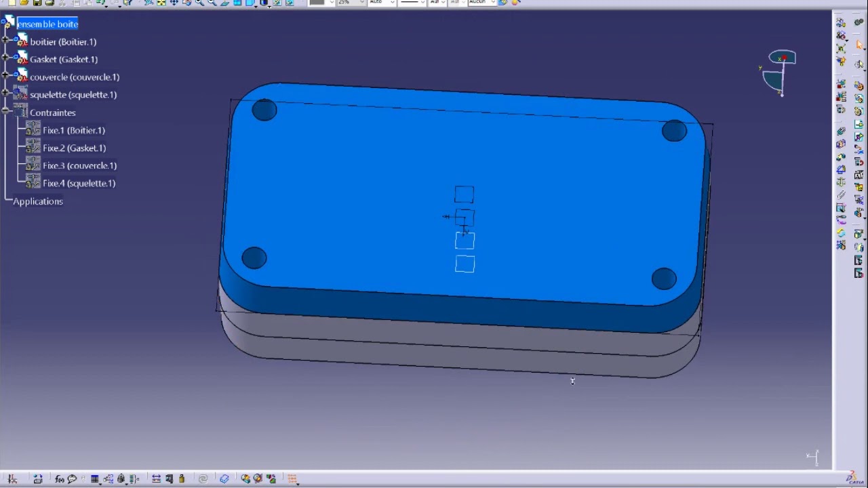The image size is (868, 488).
Task: Click the orange tree icon in bottom toolbar
Action: (x=292, y=479)
